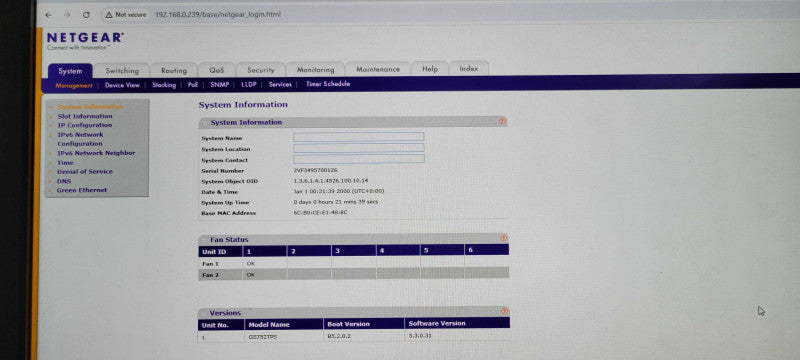Click the Fan 2 OK status cell

coord(264,274)
